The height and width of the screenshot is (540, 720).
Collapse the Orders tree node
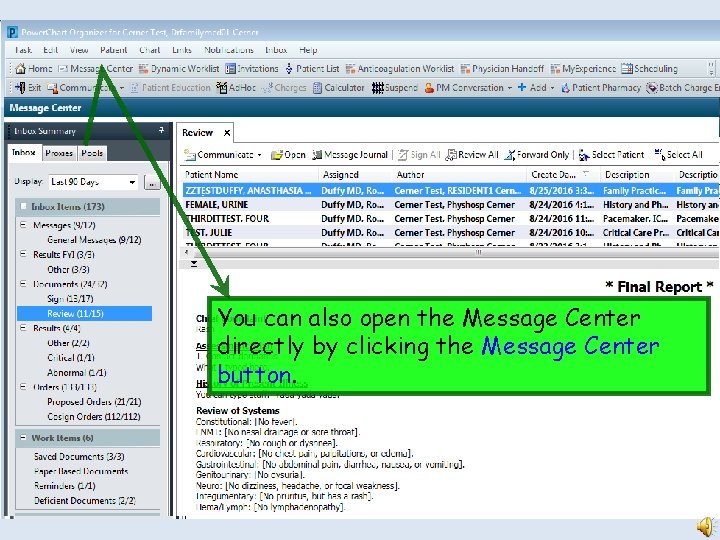(x=23, y=387)
